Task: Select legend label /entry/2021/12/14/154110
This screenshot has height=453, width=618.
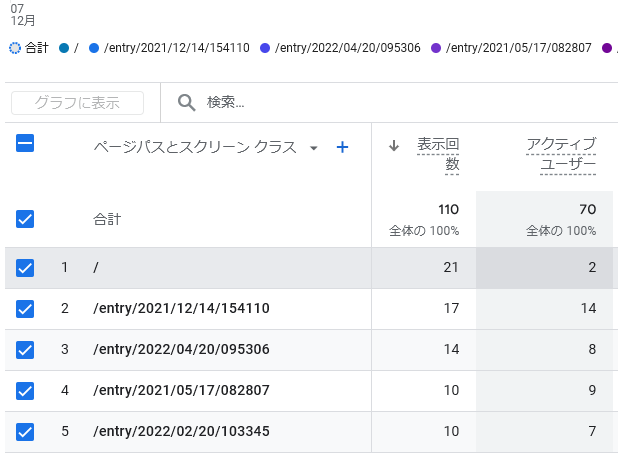Action: (177, 48)
